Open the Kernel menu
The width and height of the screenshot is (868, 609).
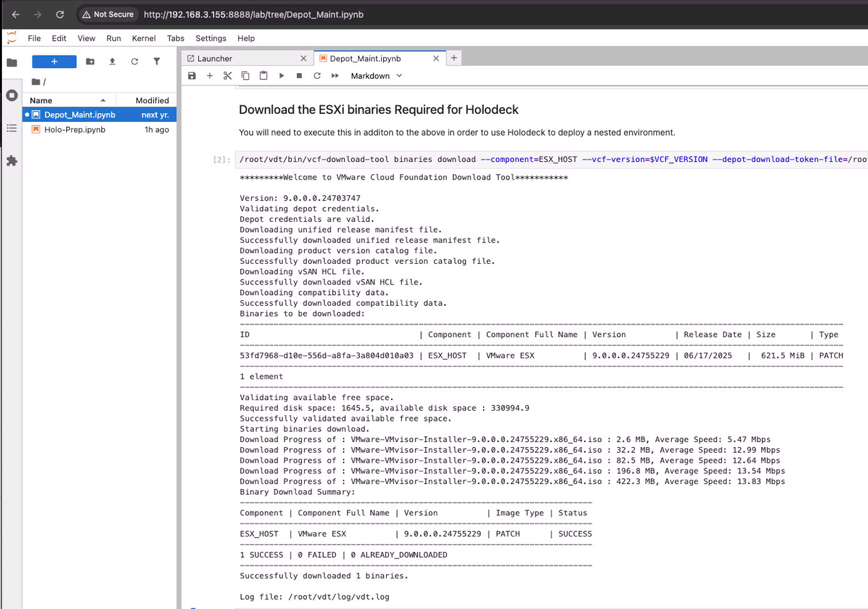[144, 38]
